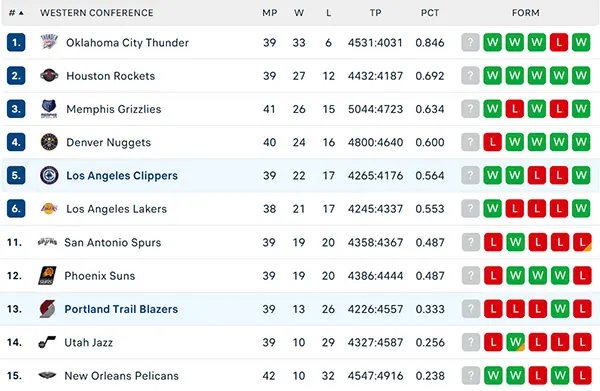The width and height of the screenshot is (600, 391).
Task: Click the Portland Trail Blazers logo
Action: [x=47, y=309]
